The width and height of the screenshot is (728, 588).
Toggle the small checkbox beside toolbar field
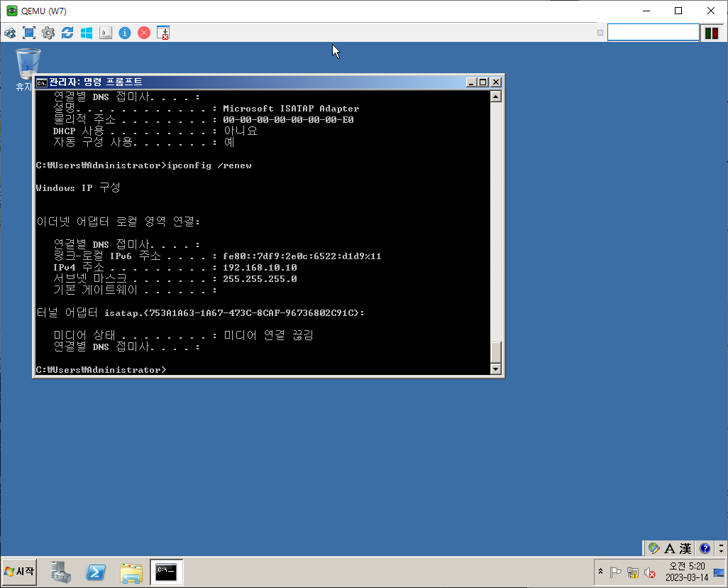pos(600,33)
